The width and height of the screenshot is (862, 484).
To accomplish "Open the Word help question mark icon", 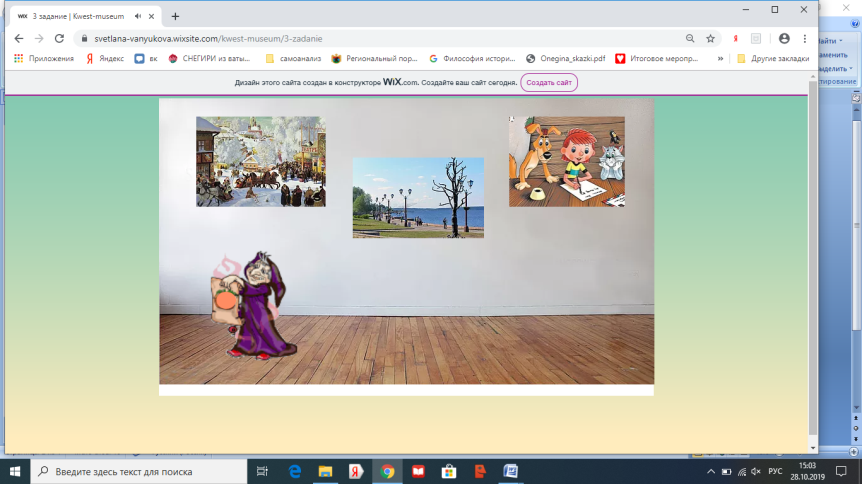I will click(x=855, y=24).
